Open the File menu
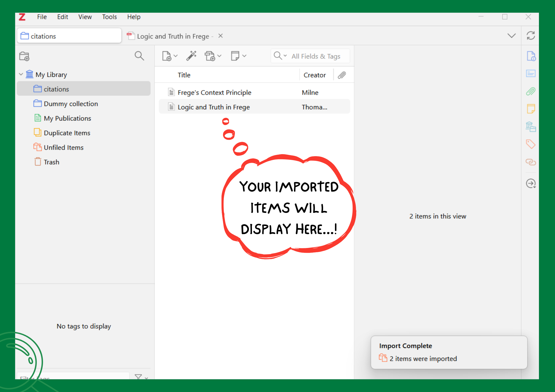Screen dimensions: 555x392 point(42,17)
